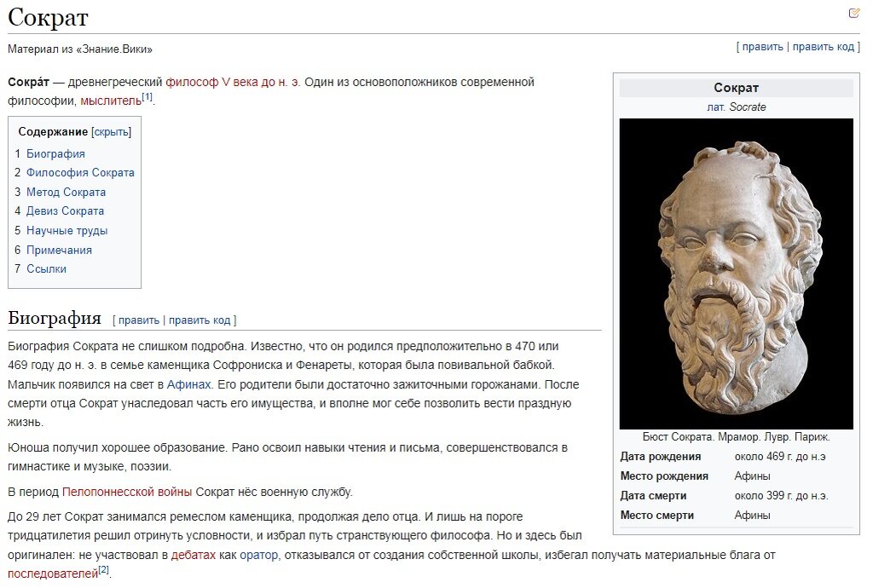The height and width of the screenshot is (588, 873).
Task: Click the 'Биография' section heading
Action: click(55, 318)
